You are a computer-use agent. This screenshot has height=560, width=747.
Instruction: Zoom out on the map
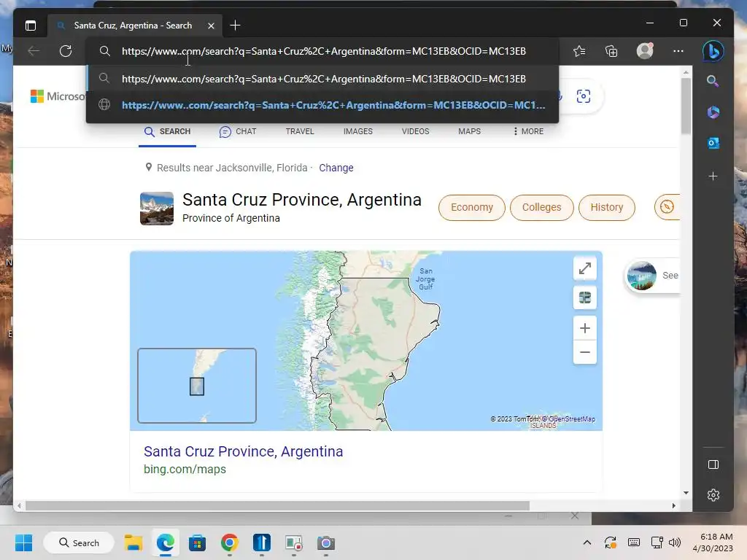click(x=585, y=352)
